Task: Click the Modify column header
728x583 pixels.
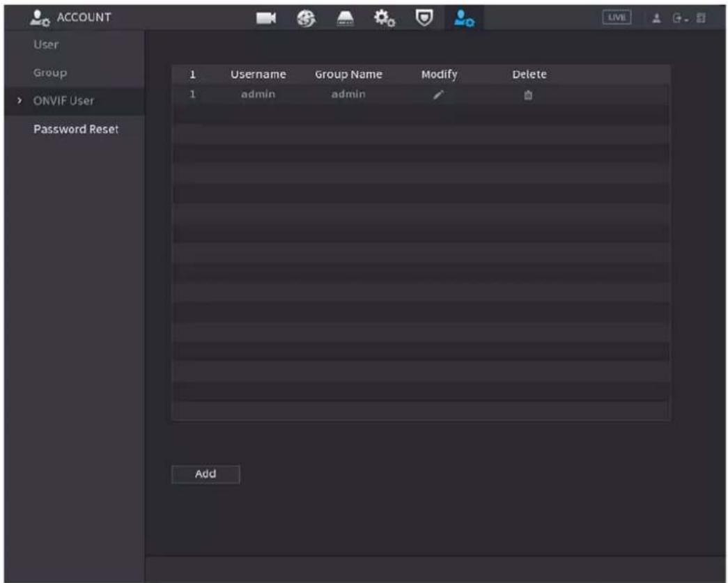Action: point(439,75)
